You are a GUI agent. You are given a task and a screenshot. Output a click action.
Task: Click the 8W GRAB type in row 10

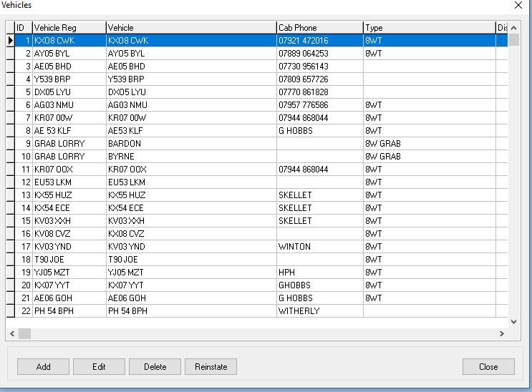pyautogui.click(x=430, y=157)
